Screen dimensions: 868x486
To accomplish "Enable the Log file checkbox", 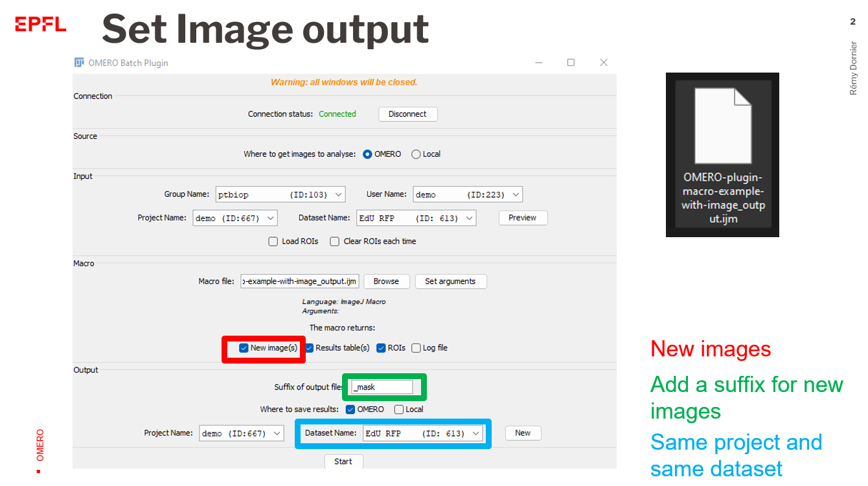I will coord(416,348).
